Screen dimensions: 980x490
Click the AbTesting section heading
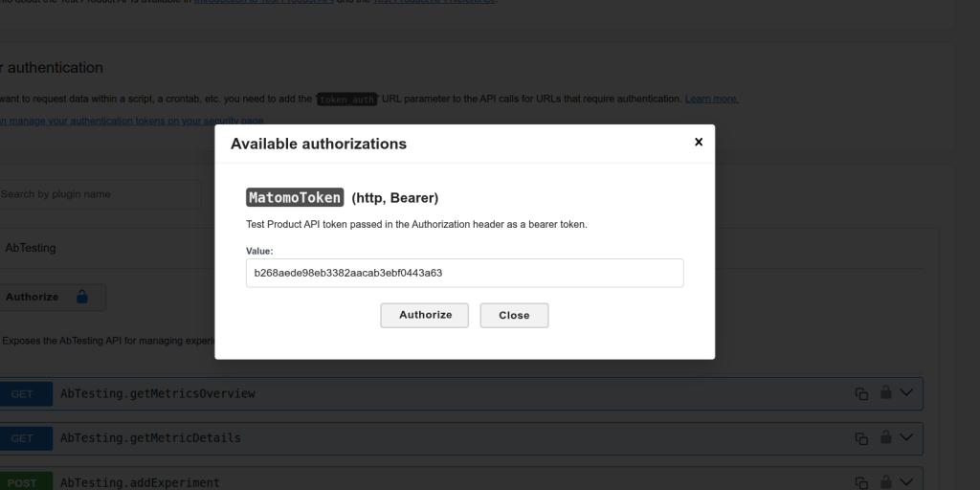tap(30, 248)
